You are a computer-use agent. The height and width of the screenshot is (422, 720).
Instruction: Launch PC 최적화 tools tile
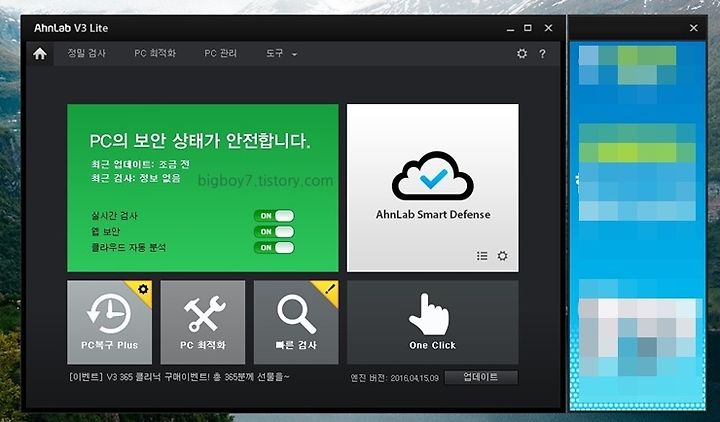click(x=202, y=322)
